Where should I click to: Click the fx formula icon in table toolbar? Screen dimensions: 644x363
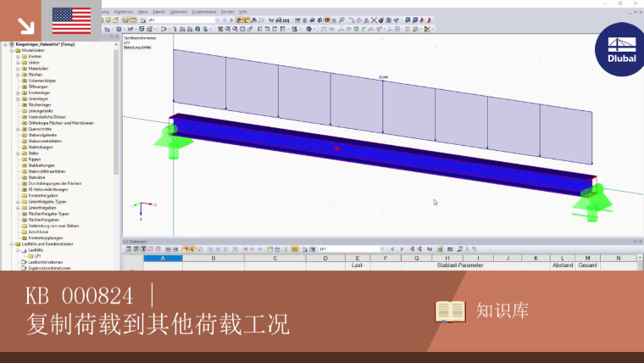click(467, 249)
